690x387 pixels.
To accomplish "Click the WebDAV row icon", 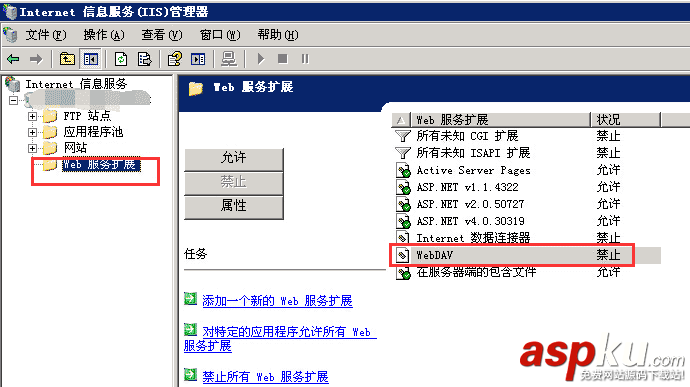I will pos(403,255).
